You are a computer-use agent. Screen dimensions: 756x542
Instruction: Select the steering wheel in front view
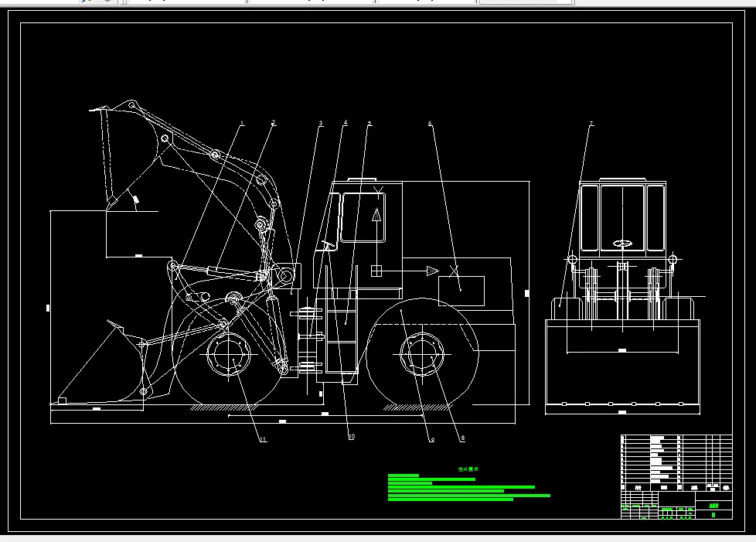[x=622, y=244]
